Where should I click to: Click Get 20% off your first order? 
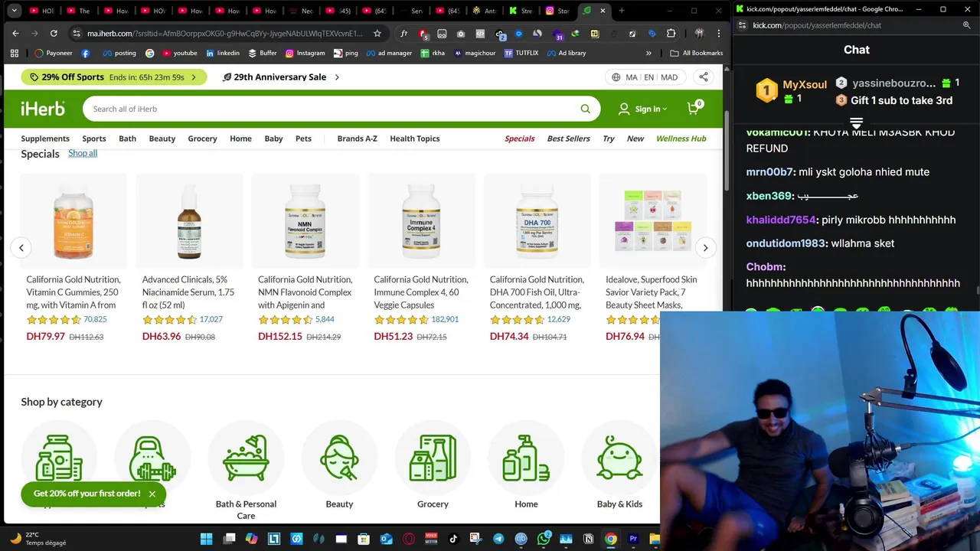point(87,494)
